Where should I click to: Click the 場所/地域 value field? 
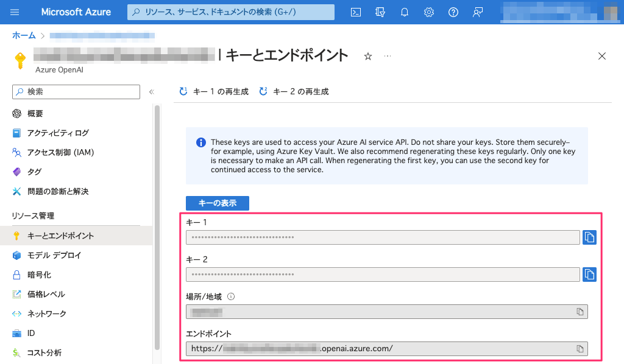(387, 312)
